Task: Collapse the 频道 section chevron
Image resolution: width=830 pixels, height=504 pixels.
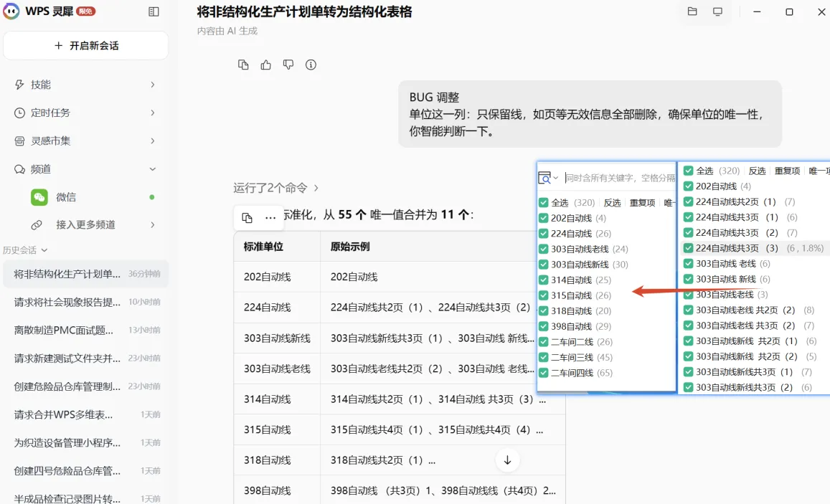Action: pyautogui.click(x=153, y=169)
